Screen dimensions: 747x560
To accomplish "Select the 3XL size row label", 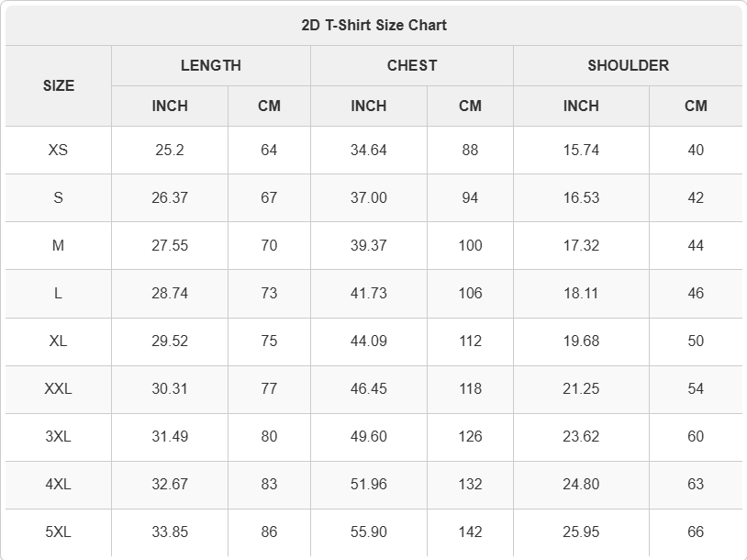I will [59, 437].
